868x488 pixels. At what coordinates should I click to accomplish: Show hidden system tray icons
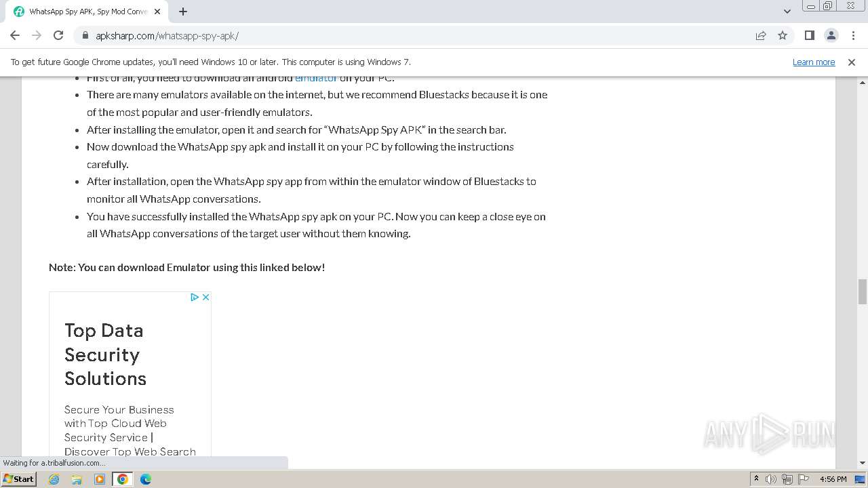tap(756, 479)
